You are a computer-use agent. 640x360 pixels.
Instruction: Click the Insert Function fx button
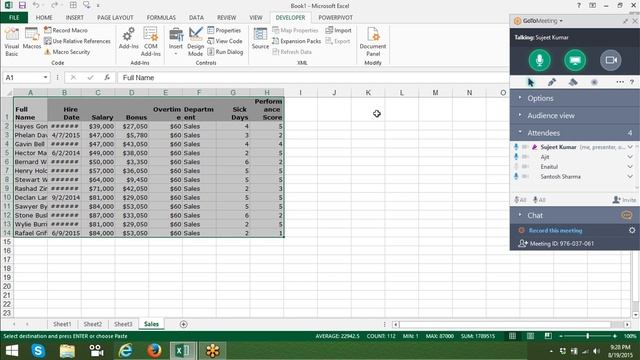click(107, 78)
